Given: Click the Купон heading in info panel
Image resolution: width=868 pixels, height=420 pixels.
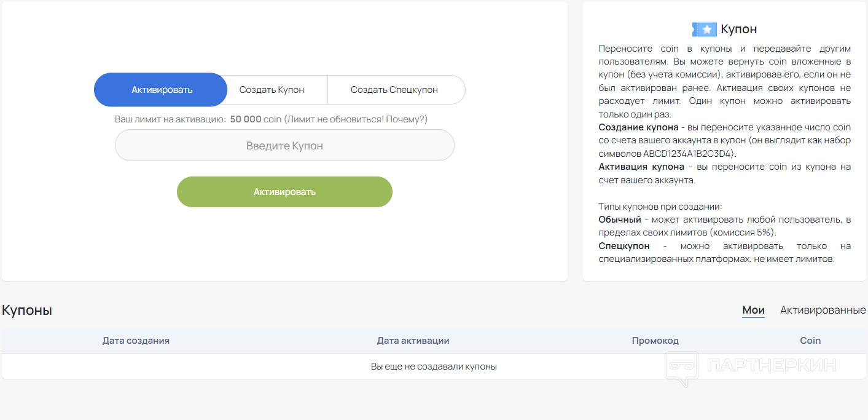Looking at the screenshot, I should click(738, 29).
